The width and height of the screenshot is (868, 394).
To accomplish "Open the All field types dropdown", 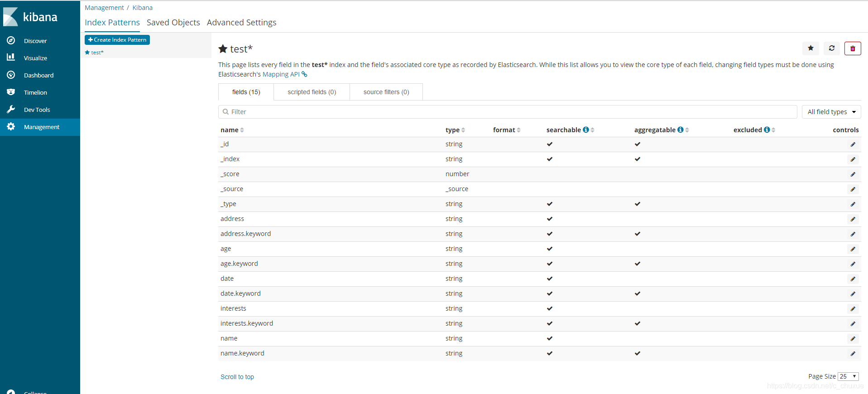I will [831, 112].
